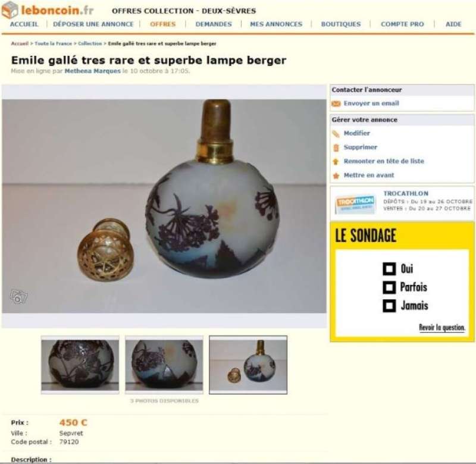Tick the Parfois checkbox in the sondage

[389, 287]
